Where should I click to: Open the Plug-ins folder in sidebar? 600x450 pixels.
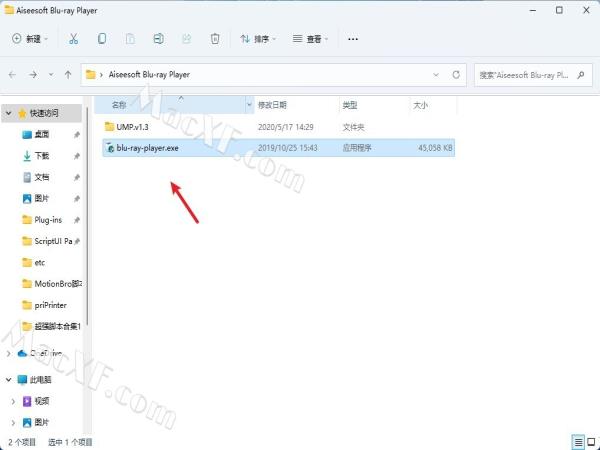[x=48, y=220]
